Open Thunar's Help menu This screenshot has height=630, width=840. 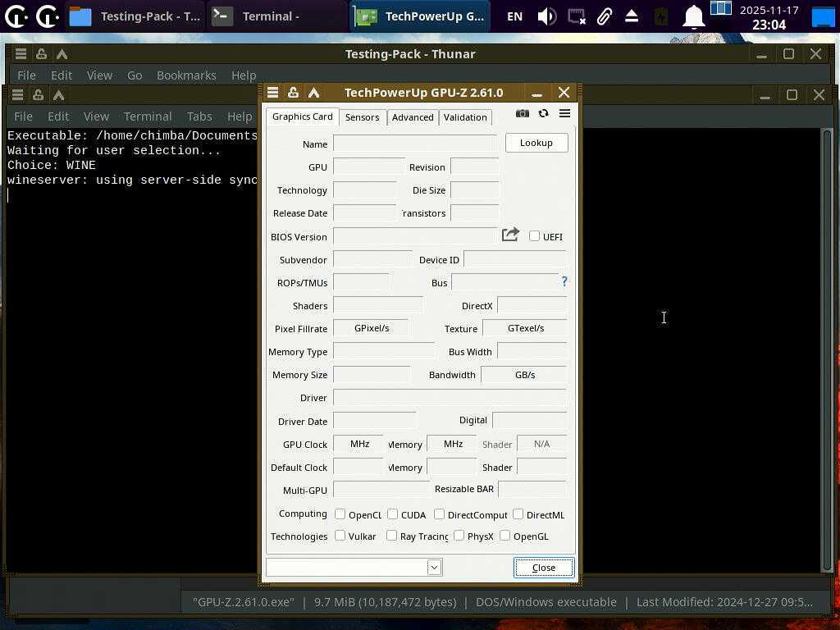244,75
